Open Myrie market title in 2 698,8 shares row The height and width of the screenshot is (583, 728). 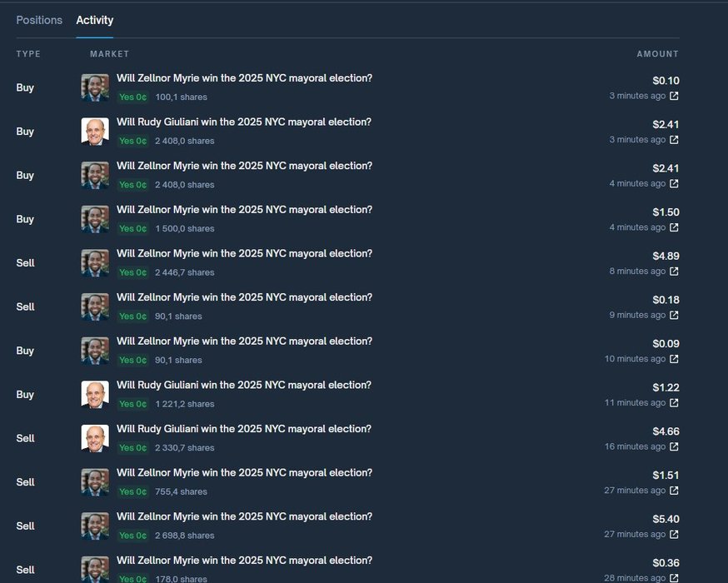pyautogui.click(x=244, y=516)
